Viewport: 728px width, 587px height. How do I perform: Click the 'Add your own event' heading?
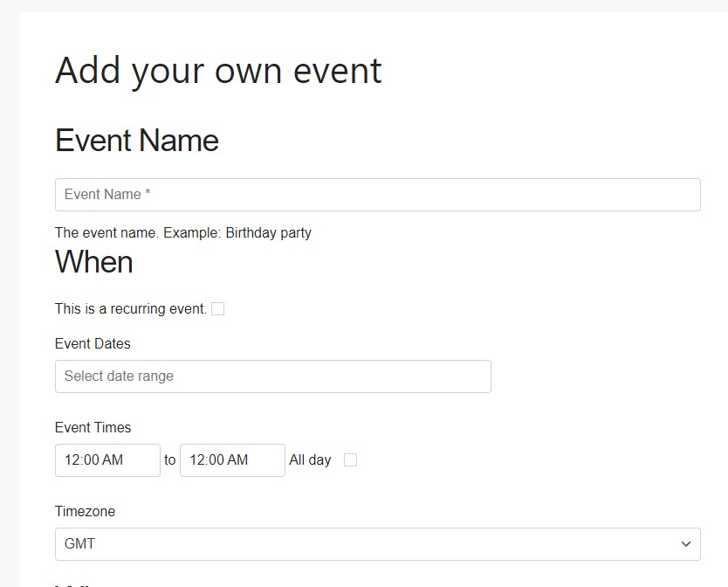coord(218,71)
